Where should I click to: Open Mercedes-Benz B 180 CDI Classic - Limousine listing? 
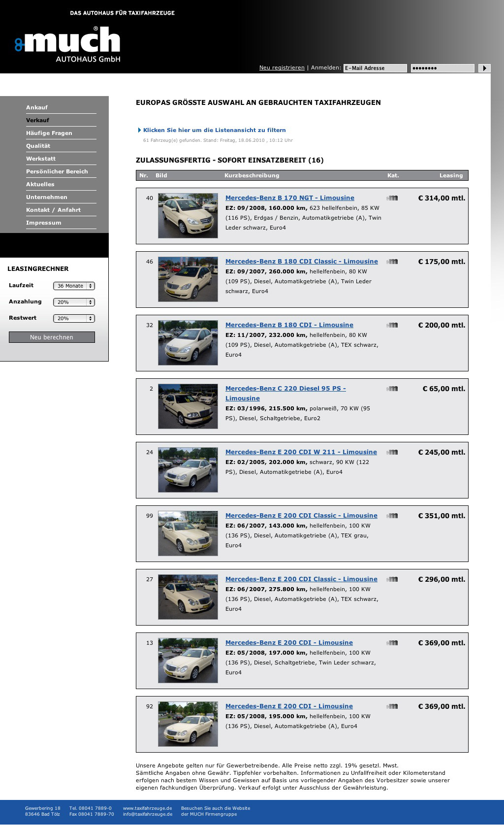(302, 262)
